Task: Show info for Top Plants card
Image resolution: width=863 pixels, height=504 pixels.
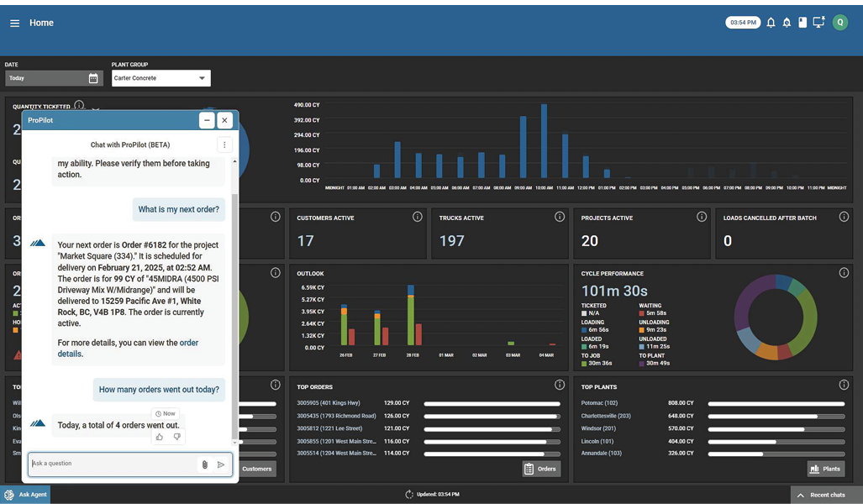Action: coord(844,385)
